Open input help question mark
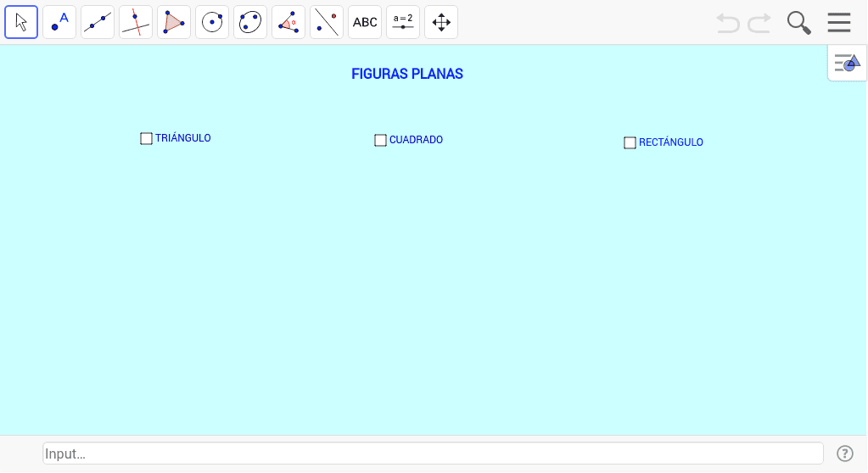The image size is (868, 473). click(x=845, y=454)
